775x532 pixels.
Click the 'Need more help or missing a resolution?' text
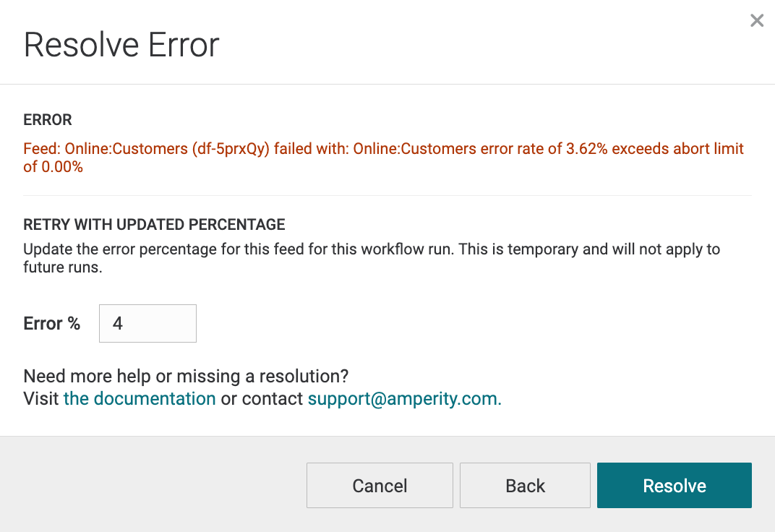[186, 377]
